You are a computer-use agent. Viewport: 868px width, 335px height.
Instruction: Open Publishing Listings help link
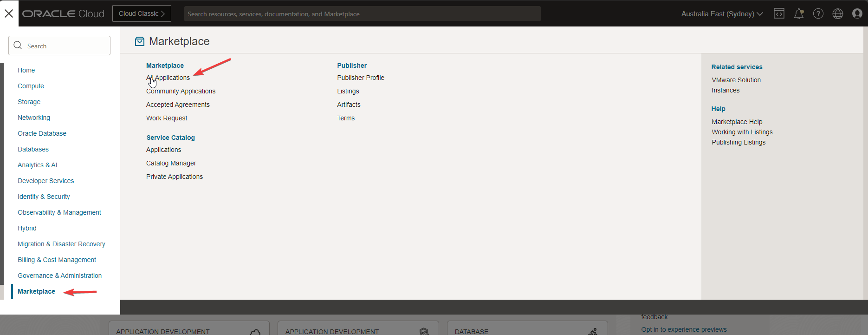[x=738, y=142]
